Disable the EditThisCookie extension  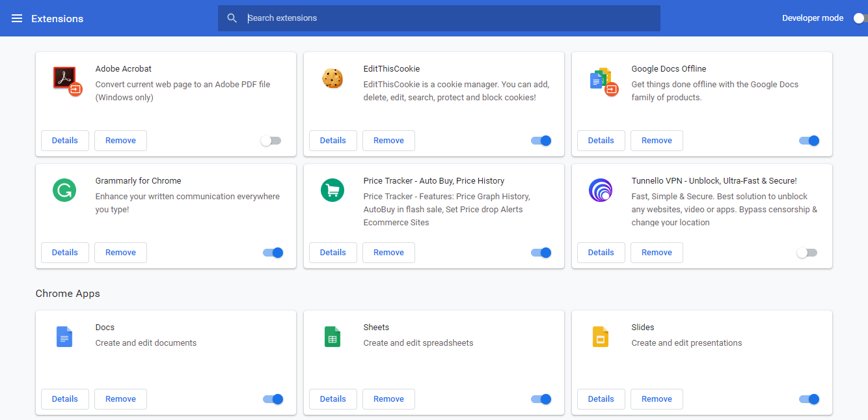pyautogui.click(x=541, y=141)
